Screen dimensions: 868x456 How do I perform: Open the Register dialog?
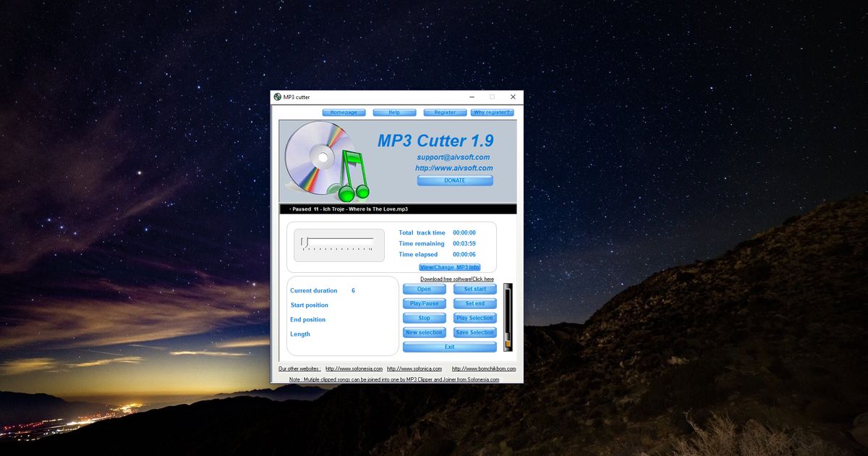tap(445, 113)
